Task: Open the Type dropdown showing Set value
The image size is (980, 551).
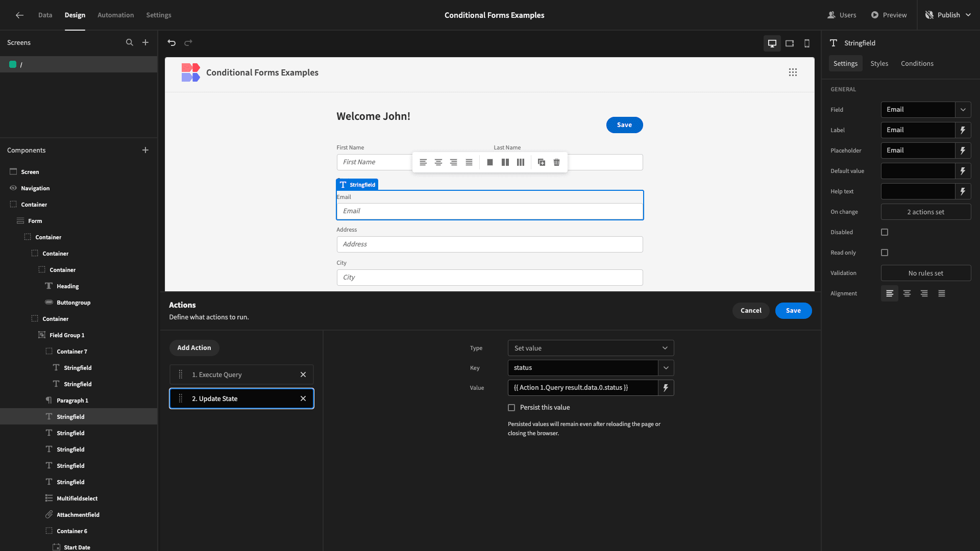Action: (x=591, y=348)
